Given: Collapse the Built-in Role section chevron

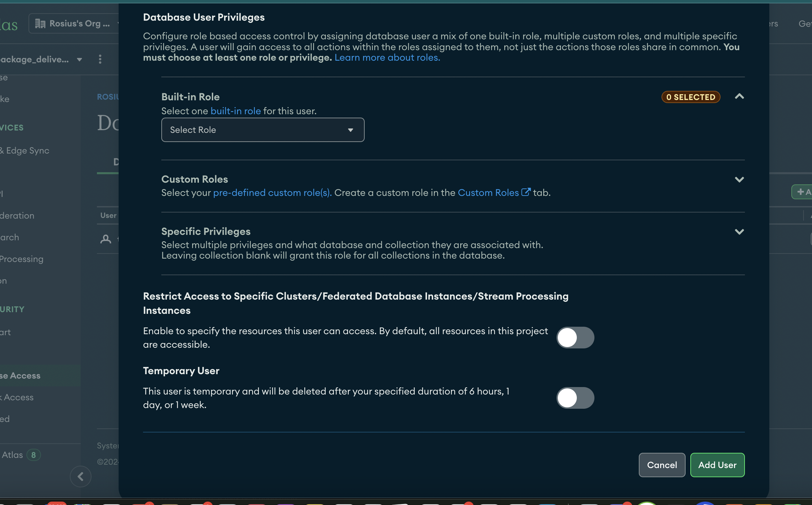Looking at the screenshot, I should pyautogui.click(x=739, y=97).
